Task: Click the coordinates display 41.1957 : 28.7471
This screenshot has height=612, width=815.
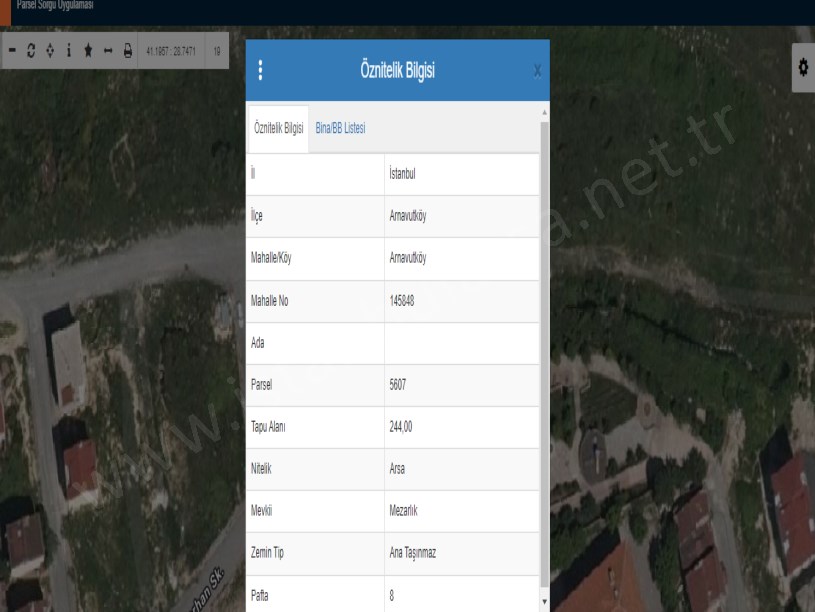Action: point(171,50)
